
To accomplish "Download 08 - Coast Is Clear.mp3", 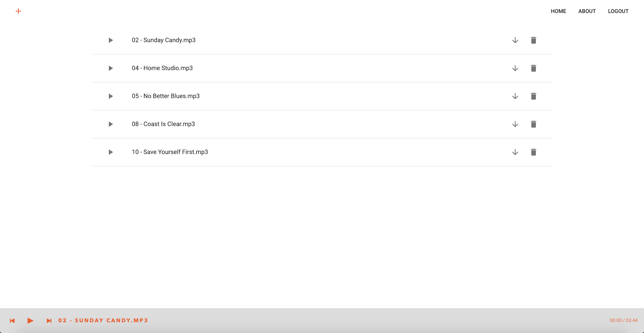I will [x=515, y=124].
